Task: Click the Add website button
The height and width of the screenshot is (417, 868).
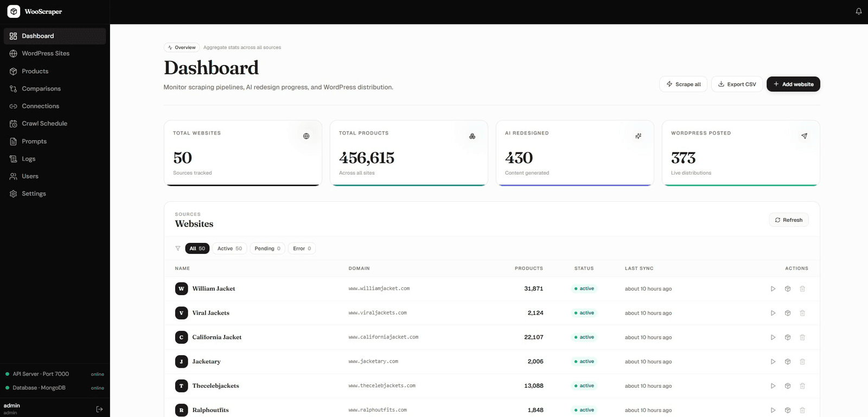Action: click(793, 84)
